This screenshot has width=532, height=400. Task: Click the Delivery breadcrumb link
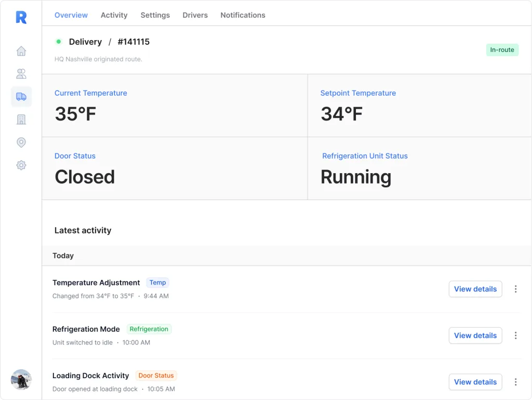(85, 42)
